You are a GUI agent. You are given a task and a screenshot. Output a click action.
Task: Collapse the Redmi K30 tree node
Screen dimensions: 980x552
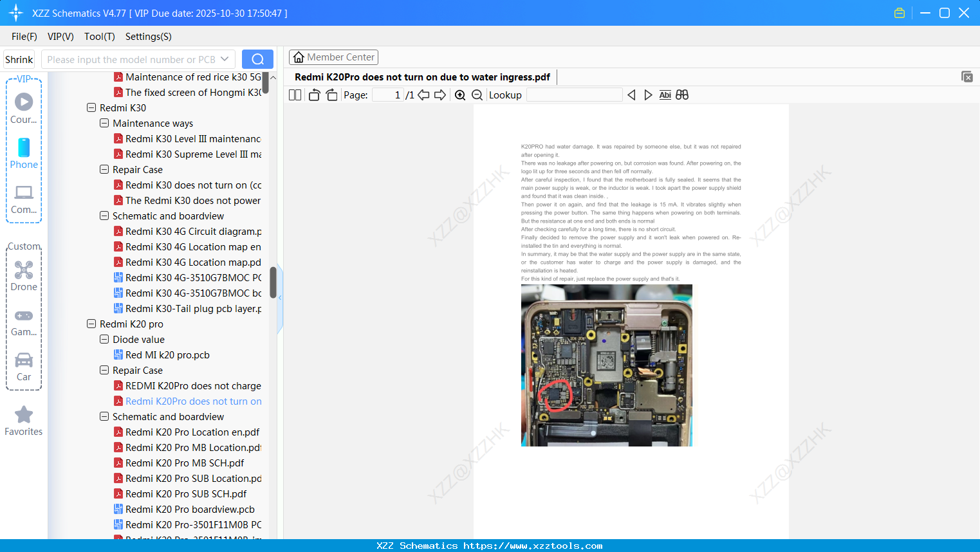coord(91,107)
